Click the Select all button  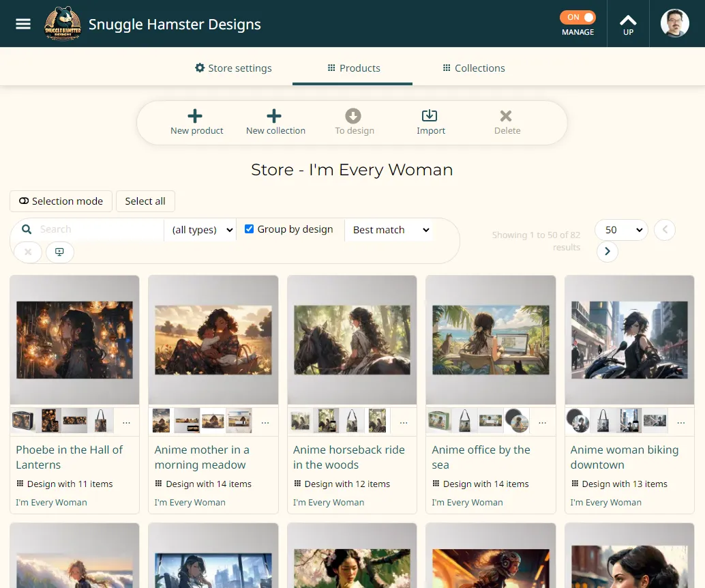(145, 201)
